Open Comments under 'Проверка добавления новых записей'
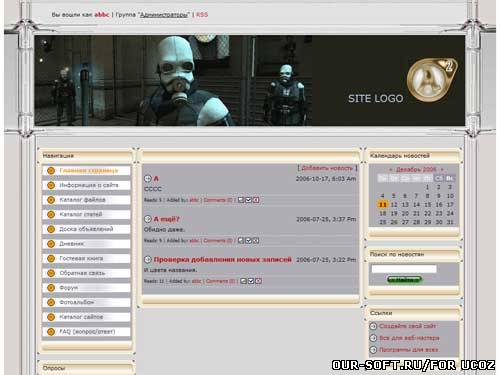This screenshot has height=375, width=500. (220, 281)
